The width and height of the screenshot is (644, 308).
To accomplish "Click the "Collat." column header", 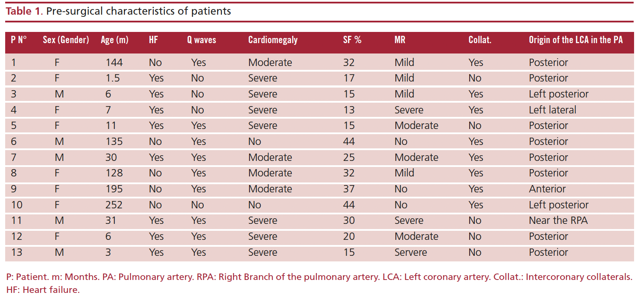I will [x=480, y=40].
